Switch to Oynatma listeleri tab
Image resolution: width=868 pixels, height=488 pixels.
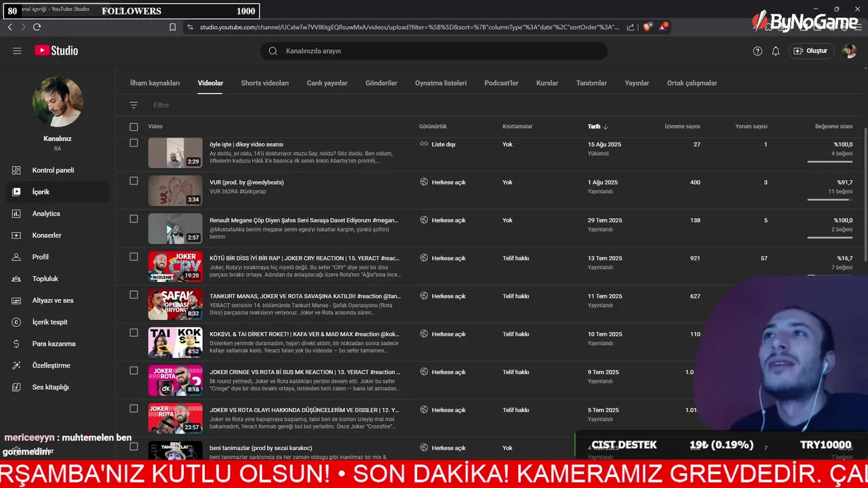tap(441, 83)
